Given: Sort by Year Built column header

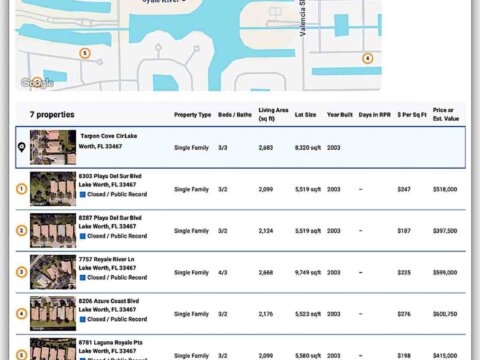Looking at the screenshot, I should click(339, 115).
